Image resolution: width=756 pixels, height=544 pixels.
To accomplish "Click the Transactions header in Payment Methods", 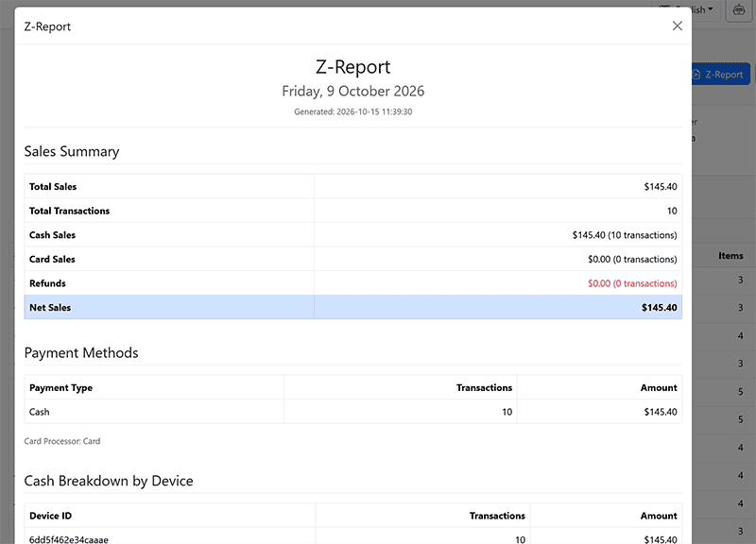I will pyautogui.click(x=484, y=387).
